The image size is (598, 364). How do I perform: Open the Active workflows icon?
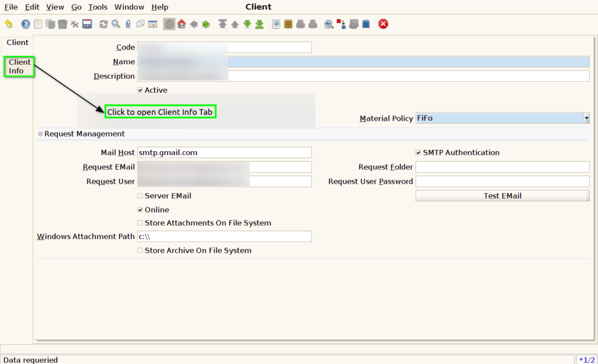click(x=341, y=24)
